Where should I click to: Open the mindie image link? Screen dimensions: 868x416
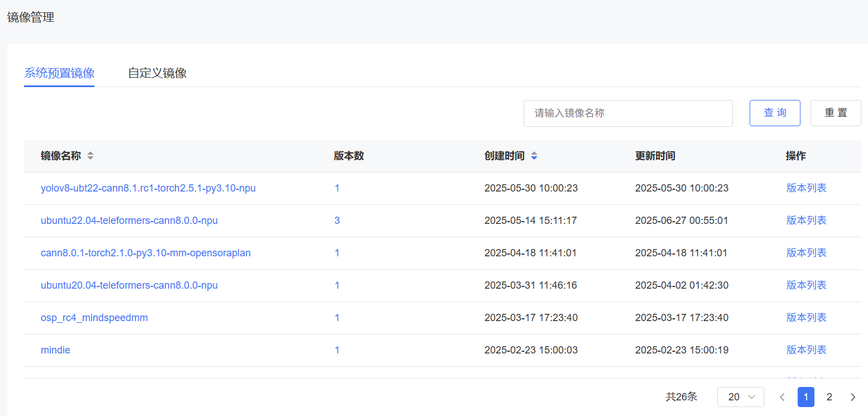click(x=55, y=350)
